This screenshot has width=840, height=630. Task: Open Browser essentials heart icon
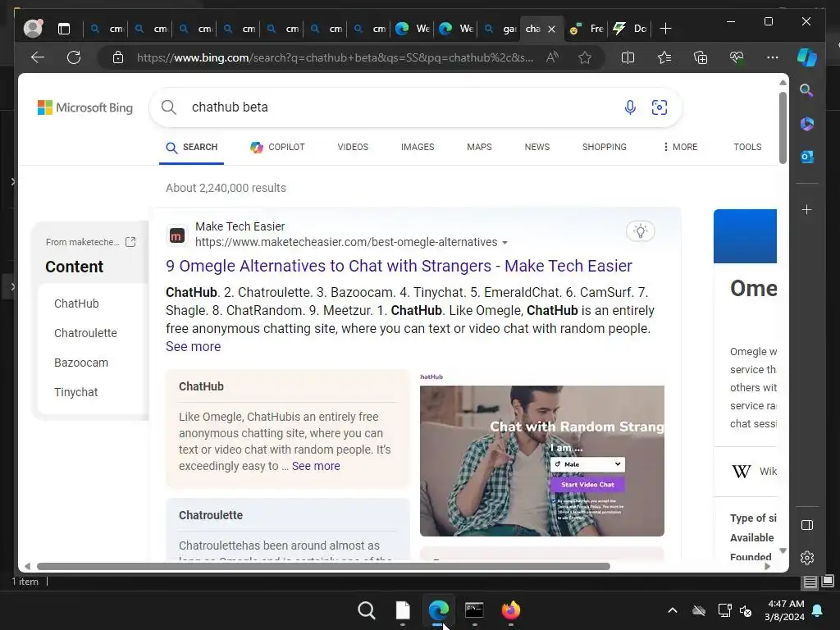click(737, 57)
